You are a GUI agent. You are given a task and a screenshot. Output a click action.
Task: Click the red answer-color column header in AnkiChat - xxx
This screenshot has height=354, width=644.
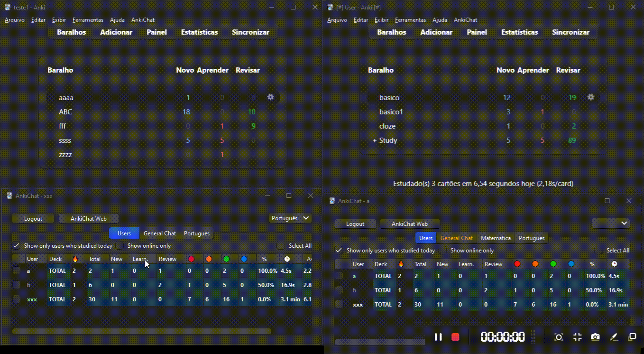click(x=191, y=259)
